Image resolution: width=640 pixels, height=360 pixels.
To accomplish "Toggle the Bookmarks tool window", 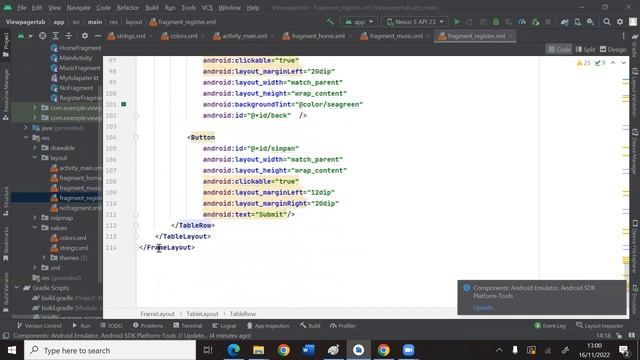I will (6, 244).
